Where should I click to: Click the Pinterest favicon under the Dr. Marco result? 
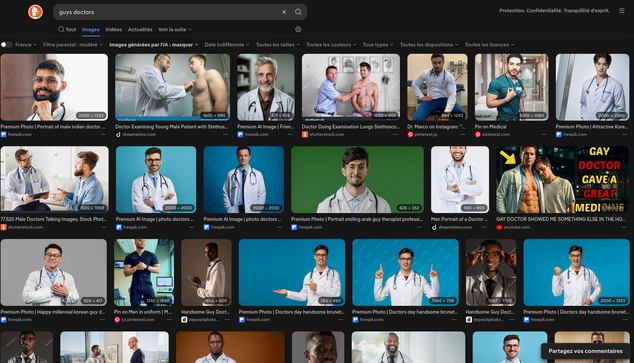tap(410, 134)
